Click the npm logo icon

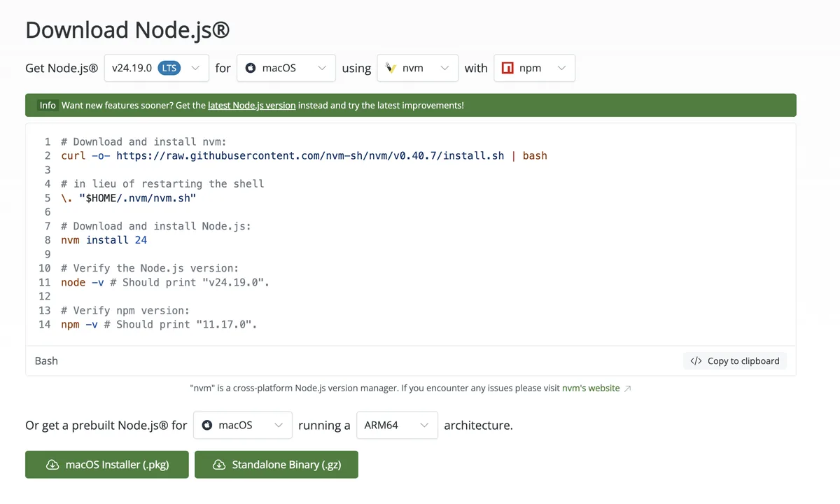[x=507, y=68]
